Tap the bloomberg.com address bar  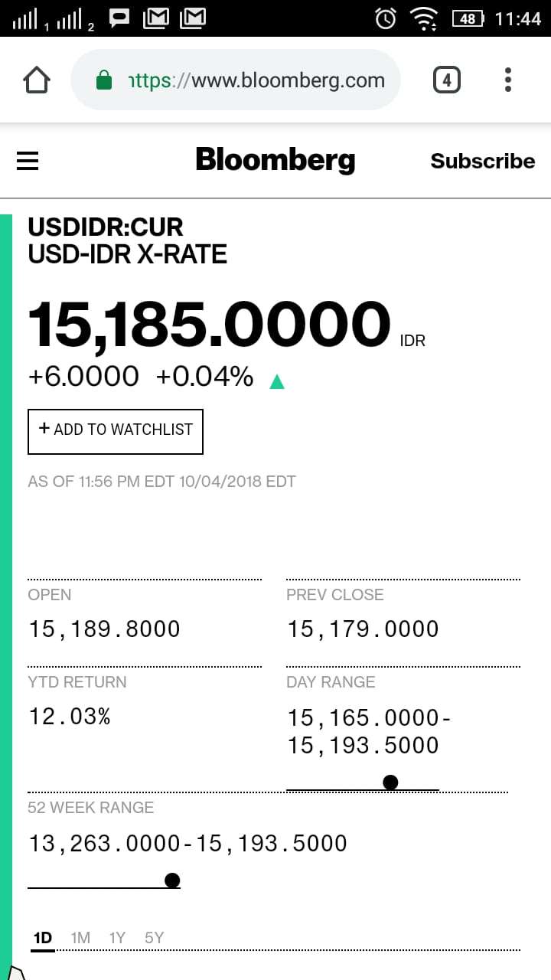tap(256, 80)
